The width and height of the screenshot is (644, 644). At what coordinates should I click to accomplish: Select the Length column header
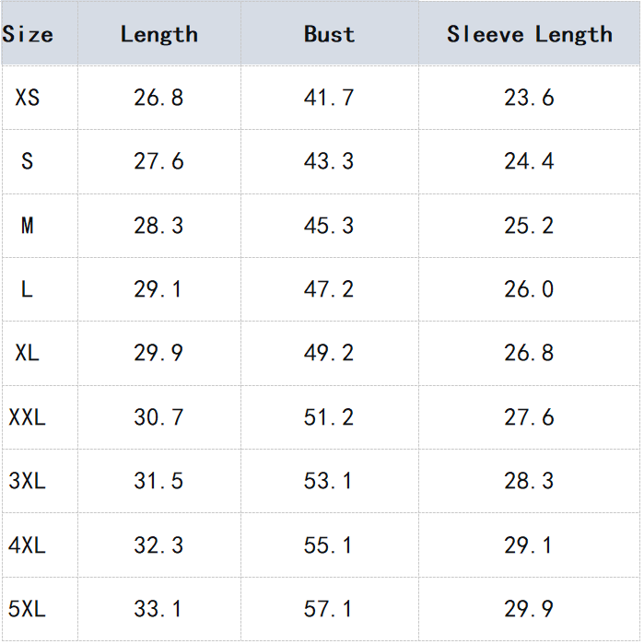159,35
